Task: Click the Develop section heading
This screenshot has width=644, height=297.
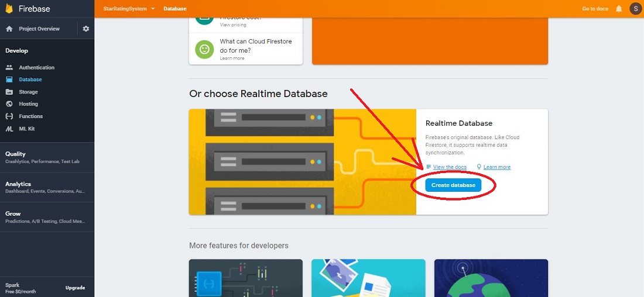Action: [x=16, y=51]
